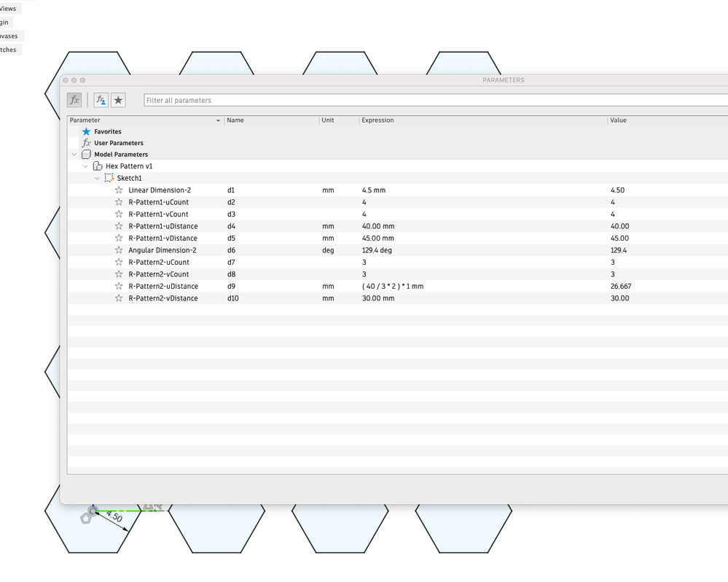Favorite the R-Pattern2-uDistance parameter star
Viewport: 728px width, 582px height.
click(x=119, y=286)
